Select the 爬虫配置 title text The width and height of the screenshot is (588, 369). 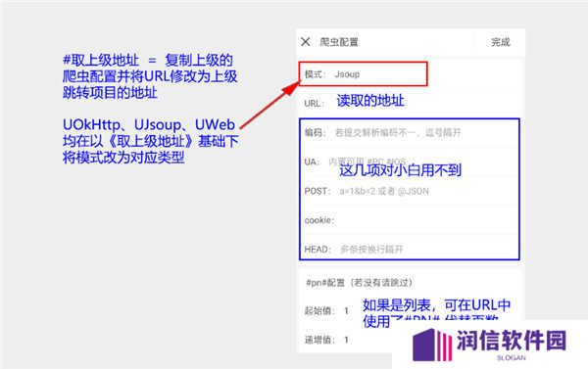click(x=339, y=42)
